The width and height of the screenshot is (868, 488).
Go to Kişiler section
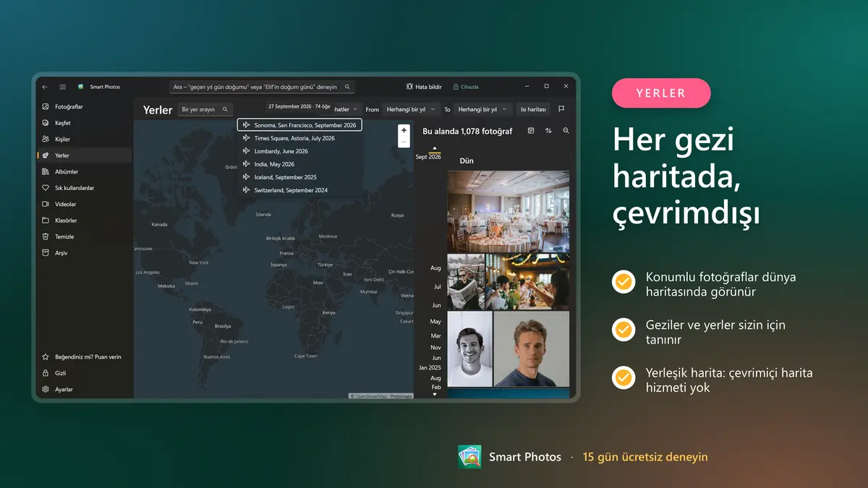coord(85,139)
